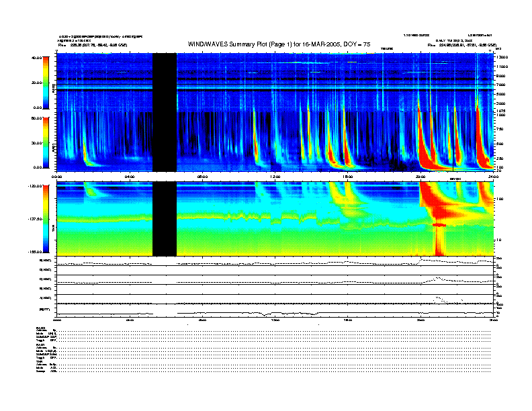Click the 60.00 color scale label
The width and height of the screenshot is (532, 411).
[x=37, y=118]
